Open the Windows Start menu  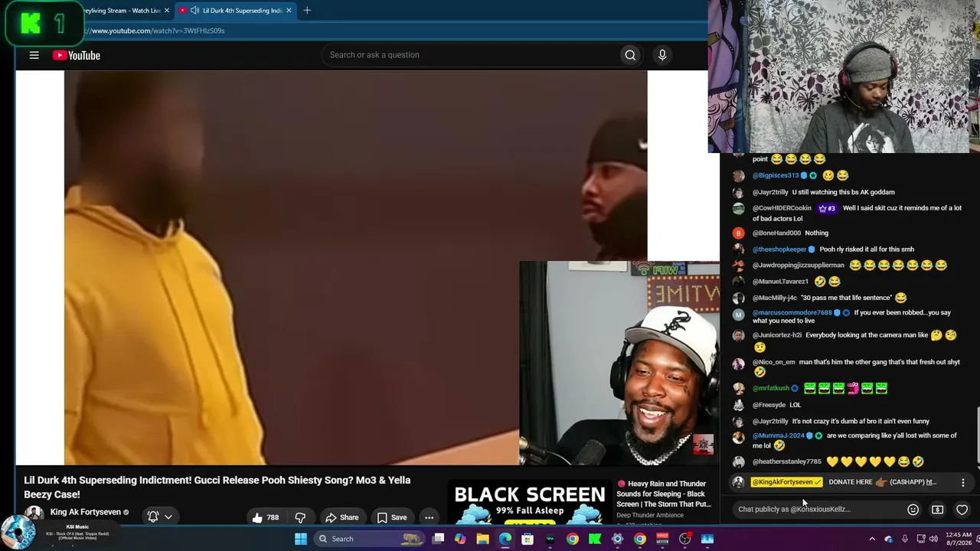tap(301, 539)
